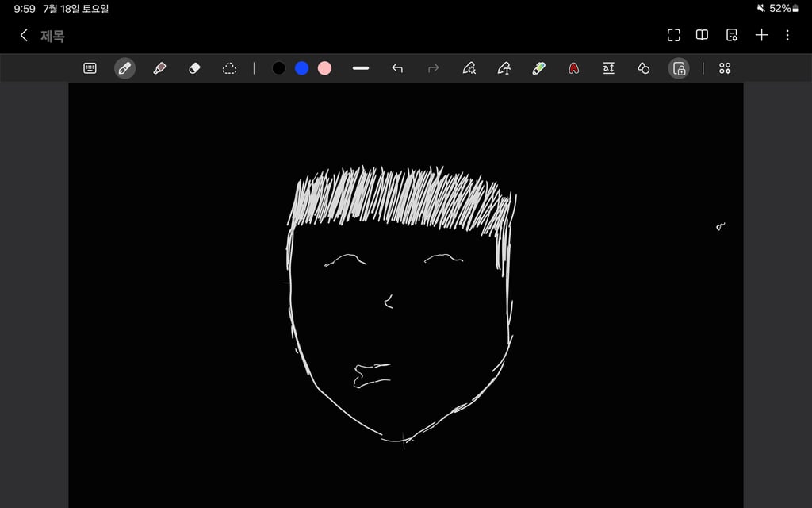Toggle the canvas scroll lock icon
The height and width of the screenshot is (508, 812).
pos(679,68)
